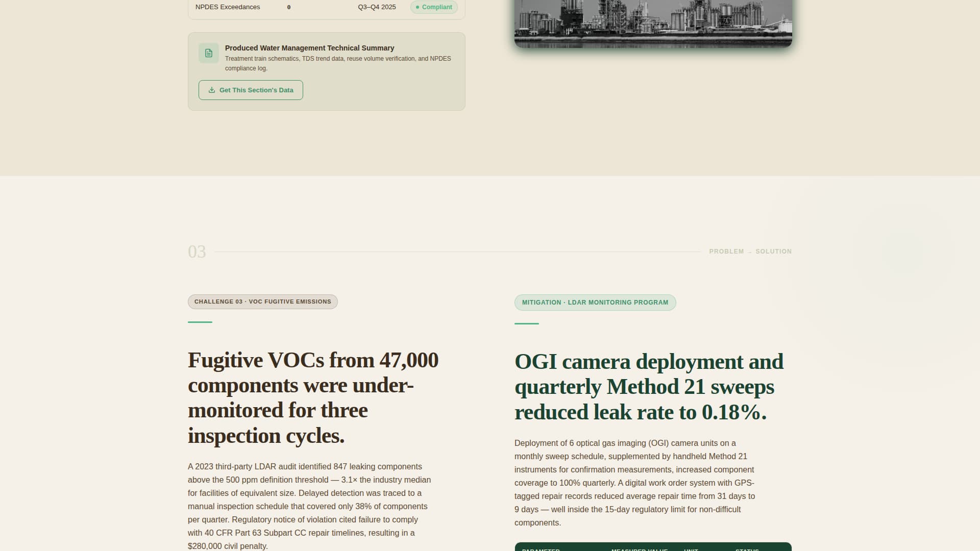Click the document icon beside Produced Water summary
Screen dimensions: 980x551
click(209, 53)
